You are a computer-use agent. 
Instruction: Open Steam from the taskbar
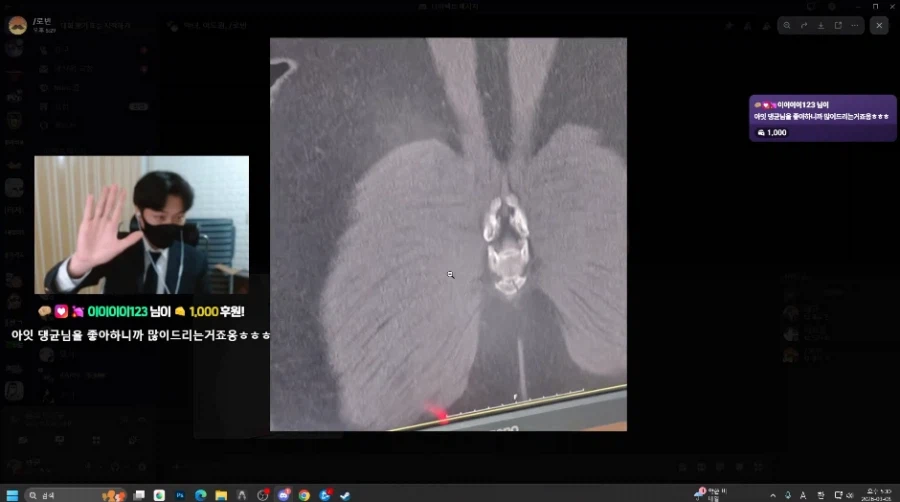pyautogui.click(x=345, y=494)
